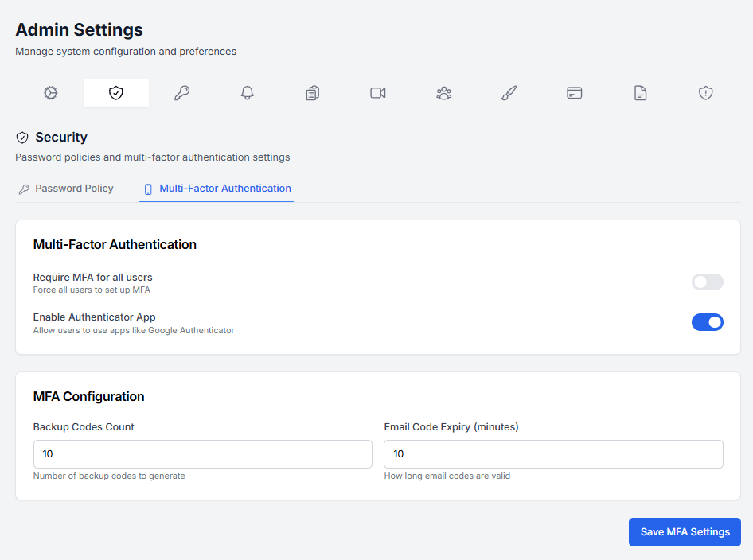Open the notifications bell tab

[247, 92]
